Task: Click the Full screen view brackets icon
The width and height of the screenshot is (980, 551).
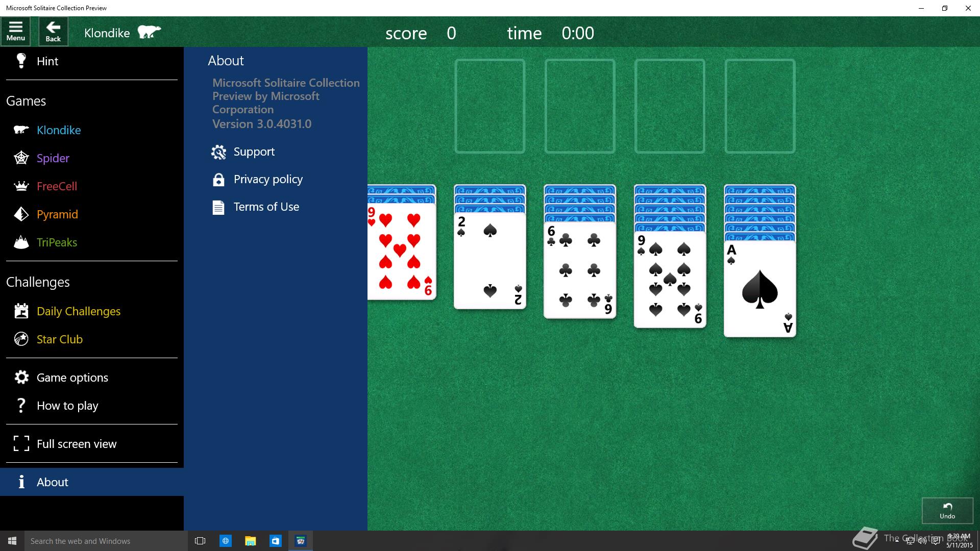Action: click(21, 443)
